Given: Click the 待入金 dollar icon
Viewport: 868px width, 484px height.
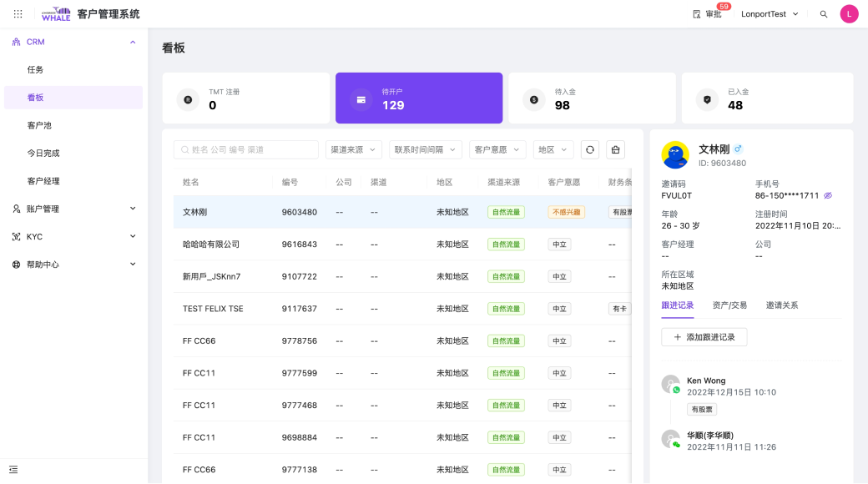Looking at the screenshot, I should 534,99.
